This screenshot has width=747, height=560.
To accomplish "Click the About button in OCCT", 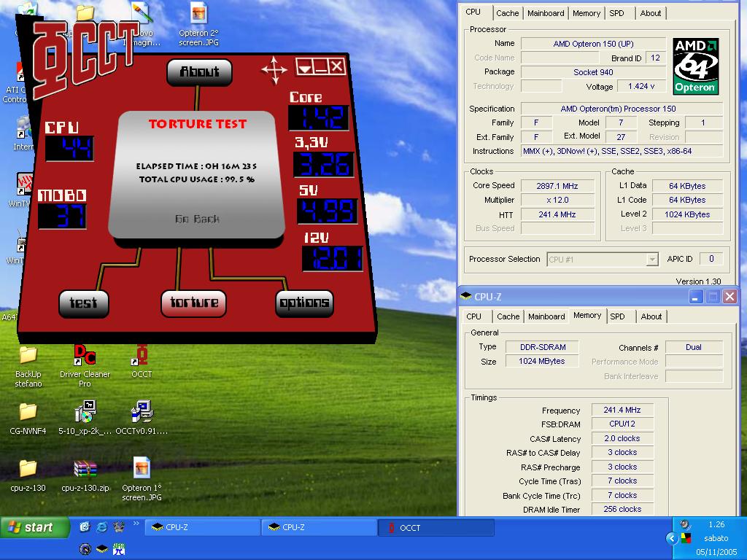I will [199, 71].
